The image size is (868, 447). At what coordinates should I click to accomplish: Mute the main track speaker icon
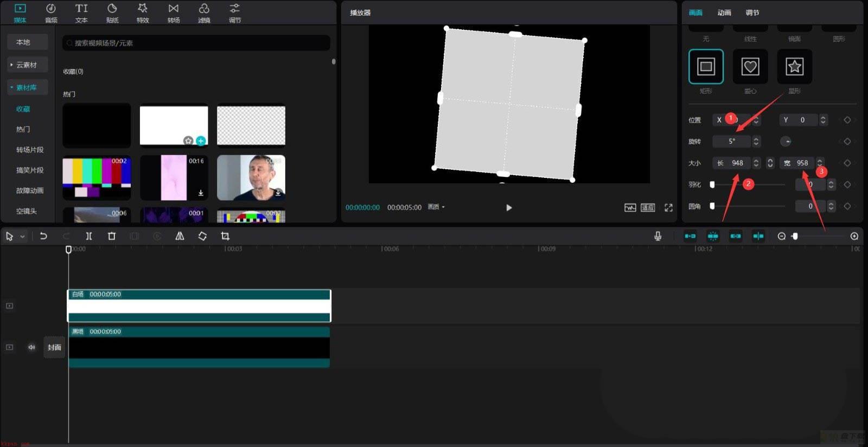tap(31, 347)
